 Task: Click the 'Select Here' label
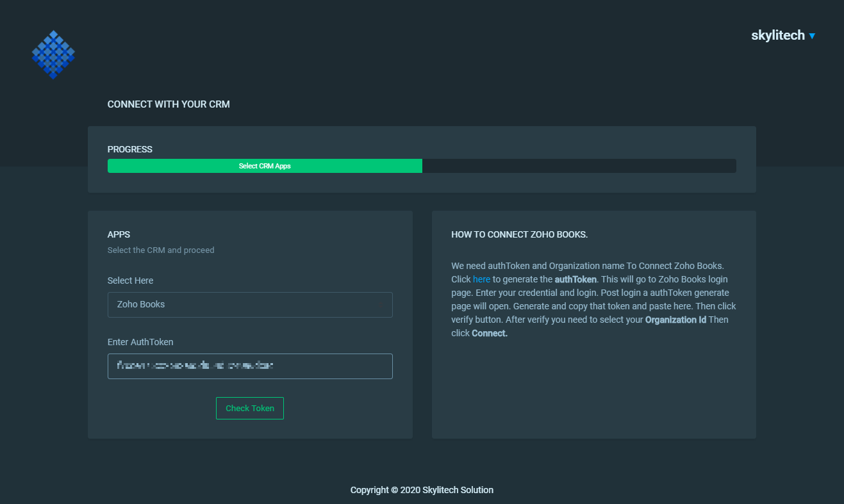click(x=131, y=280)
